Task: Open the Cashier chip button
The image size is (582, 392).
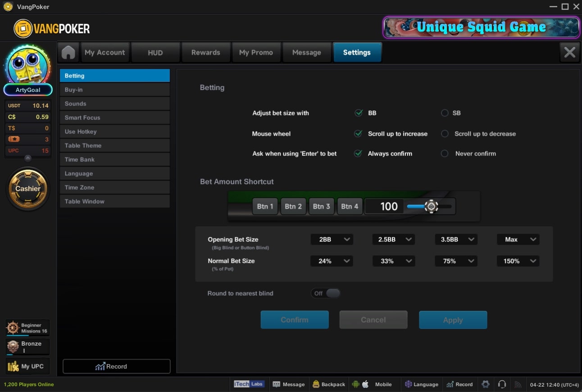Action: (28, 189)
